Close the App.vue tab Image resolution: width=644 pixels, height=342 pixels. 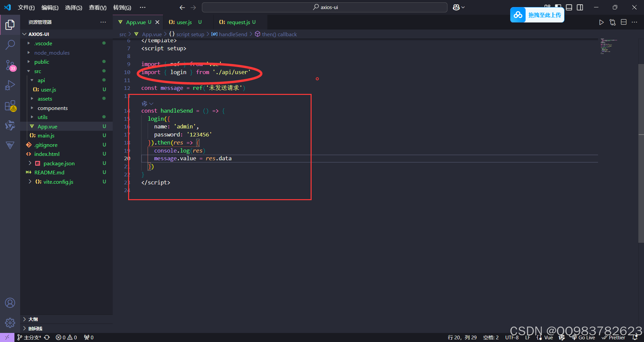coord(157,22)
